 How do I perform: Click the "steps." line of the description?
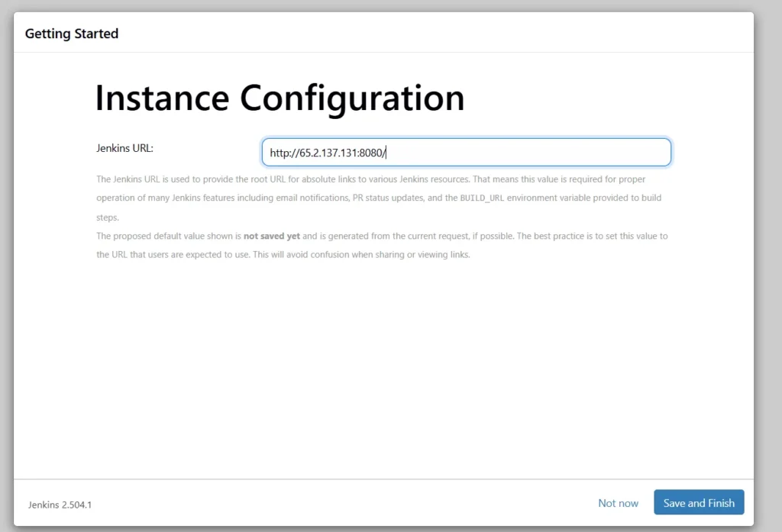[107, 218]
